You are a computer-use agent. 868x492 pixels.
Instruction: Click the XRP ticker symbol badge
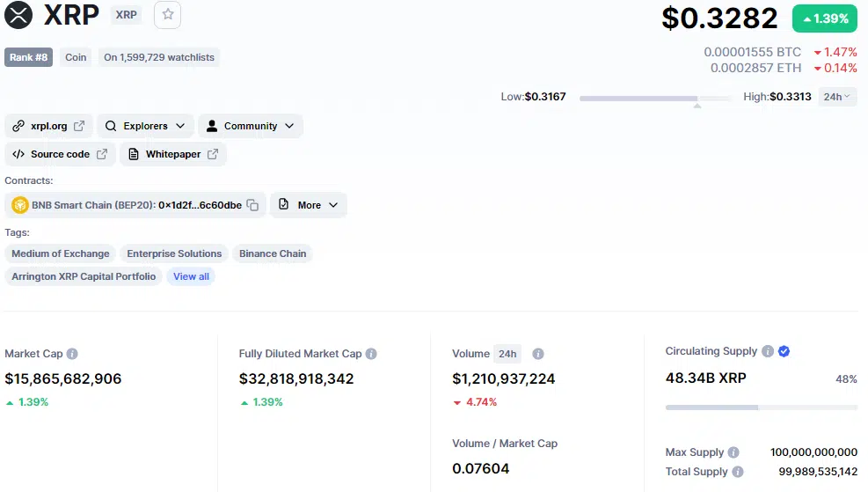coord(127,15)
